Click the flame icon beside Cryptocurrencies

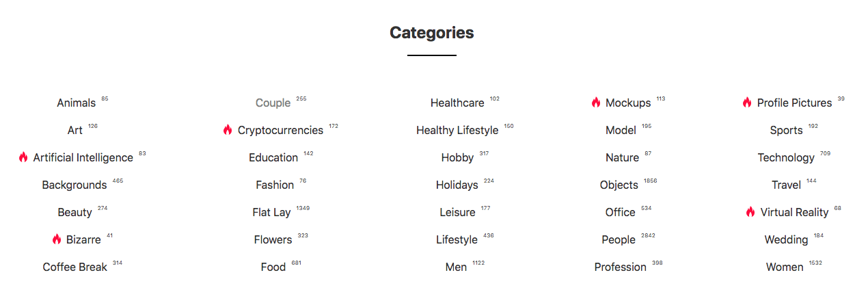click(228, 130)
